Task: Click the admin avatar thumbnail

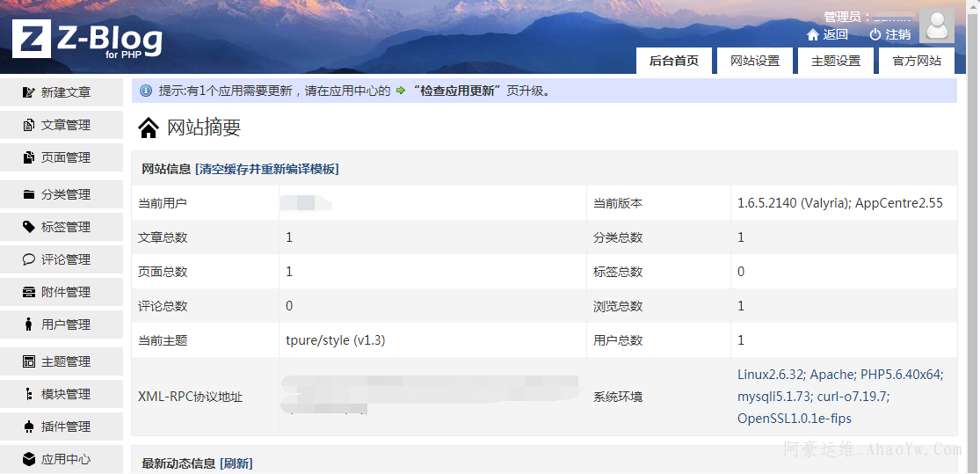Action: coord(936,26)
